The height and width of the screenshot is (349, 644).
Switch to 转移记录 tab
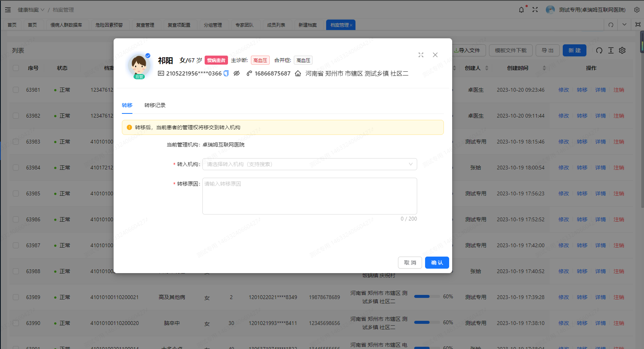(155, 105)
